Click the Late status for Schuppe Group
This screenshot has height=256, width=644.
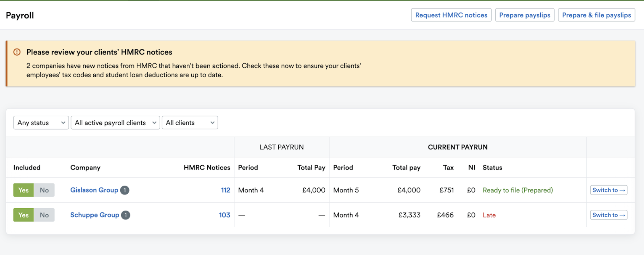tap(489, 215)
